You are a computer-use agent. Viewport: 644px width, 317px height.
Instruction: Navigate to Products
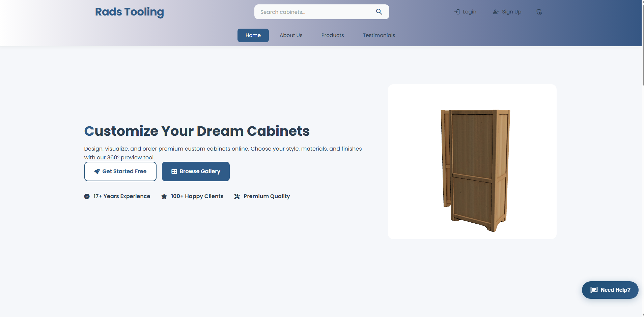tap(333, 35)
